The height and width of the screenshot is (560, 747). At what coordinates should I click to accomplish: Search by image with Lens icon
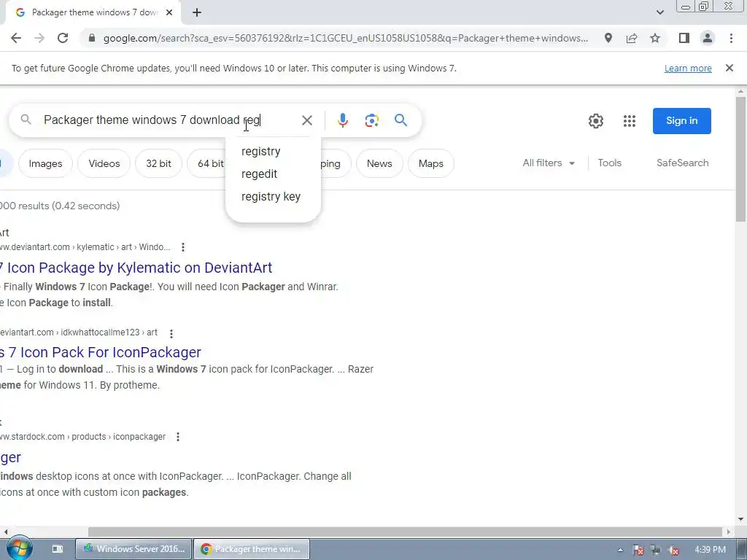371,120
